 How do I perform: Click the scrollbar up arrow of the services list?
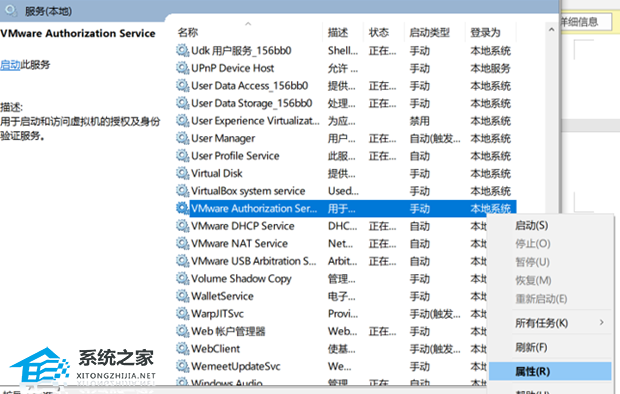click(x=552, y=29)
